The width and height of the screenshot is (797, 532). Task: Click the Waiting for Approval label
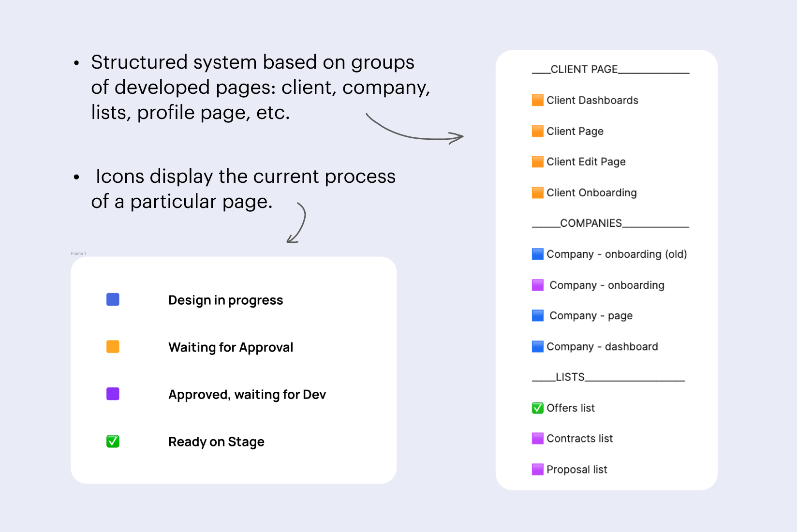(x=231, y=347)
